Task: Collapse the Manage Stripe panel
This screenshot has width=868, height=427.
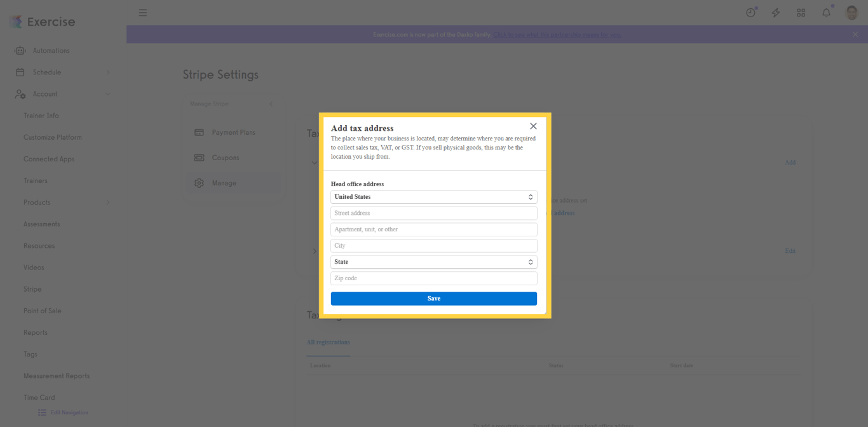Action: (271, 104)
